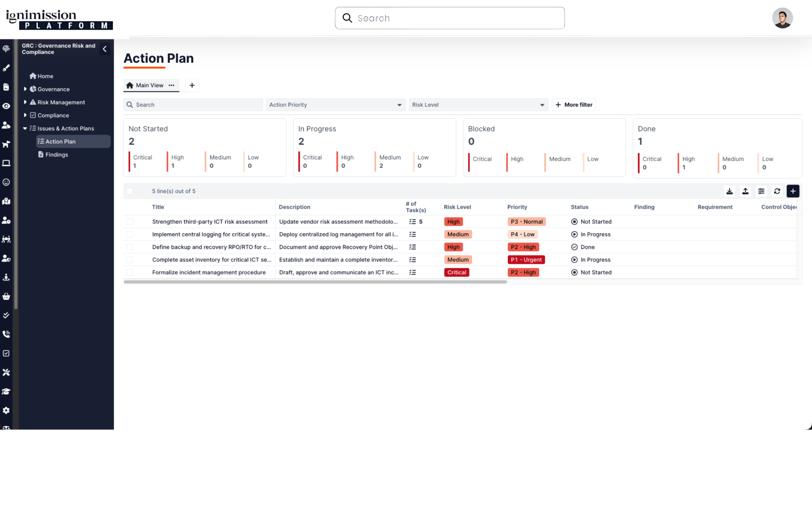The height and width of the screenshot is (516, 812).
Task: Toggle the select-all checkbox in the table header
Action: point(130,191)
